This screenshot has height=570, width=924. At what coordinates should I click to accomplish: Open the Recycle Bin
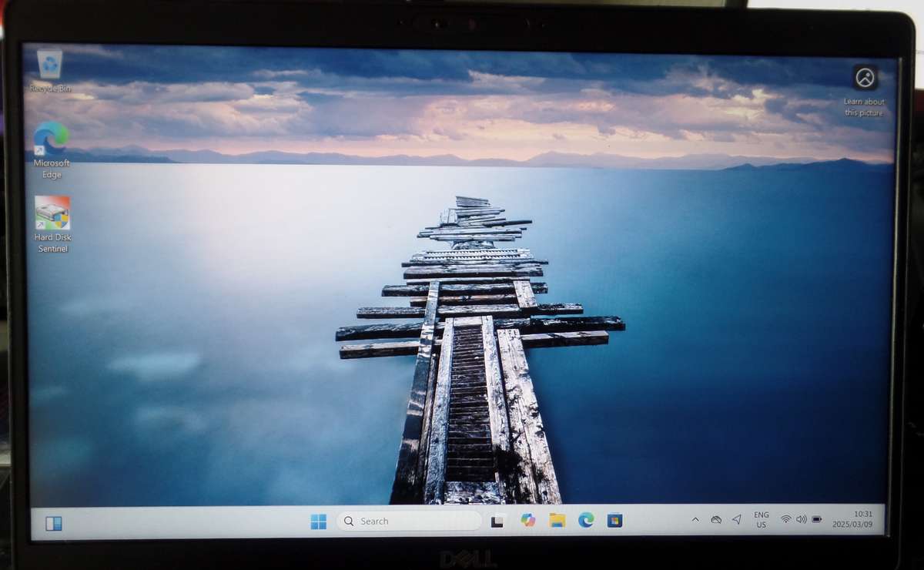tap(48, 69)
